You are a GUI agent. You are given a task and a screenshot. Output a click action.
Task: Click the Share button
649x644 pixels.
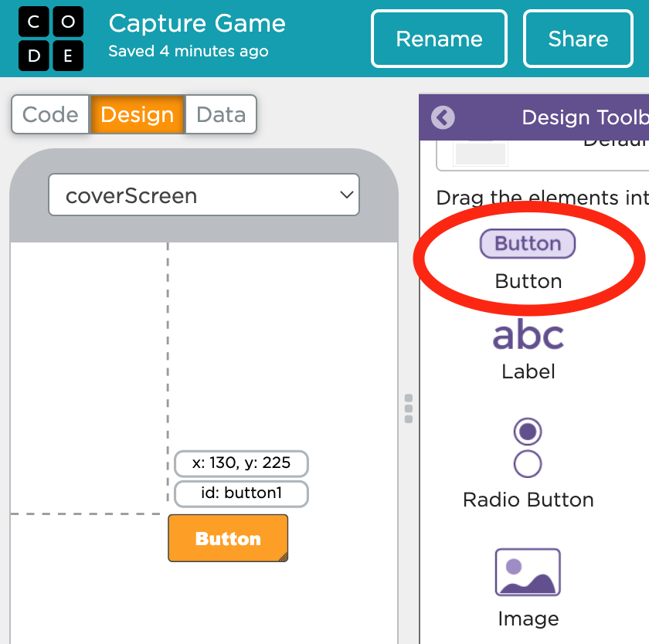578,39
